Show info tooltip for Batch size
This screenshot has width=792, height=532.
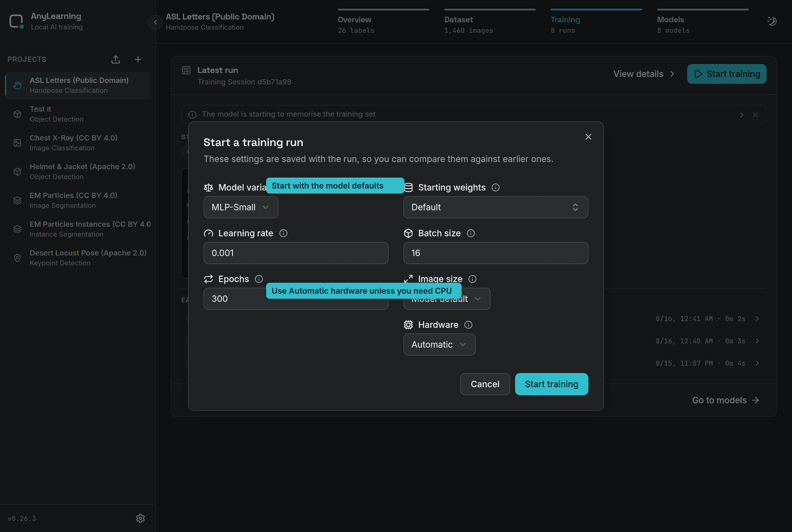(471, 233)
